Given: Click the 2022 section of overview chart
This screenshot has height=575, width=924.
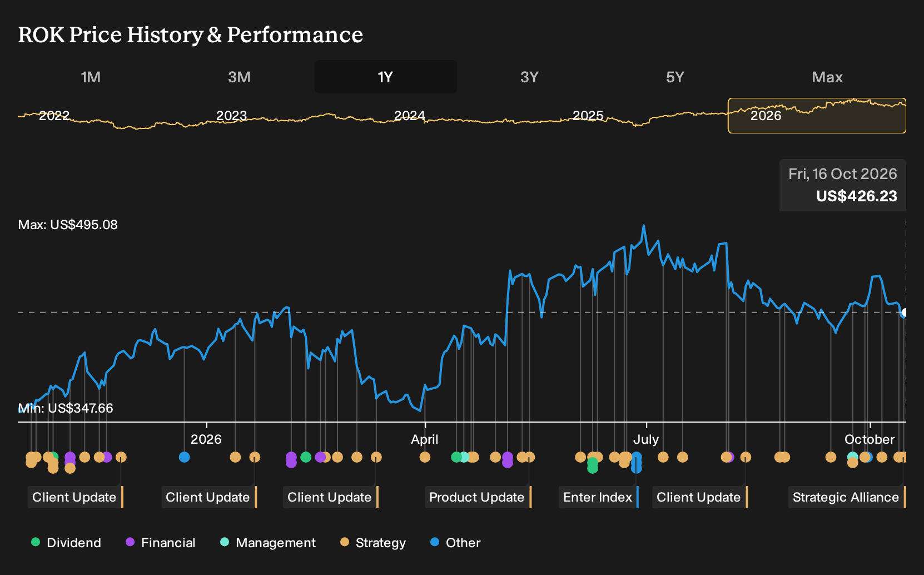Looking at the screenshot, I should 54,116.
